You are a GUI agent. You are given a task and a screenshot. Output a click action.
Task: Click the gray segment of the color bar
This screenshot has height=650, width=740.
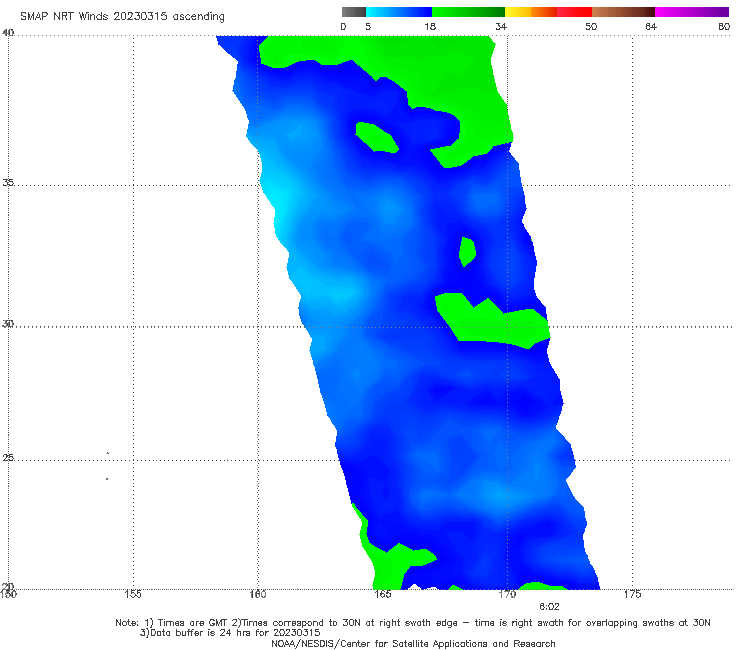(x=354, y=12)
